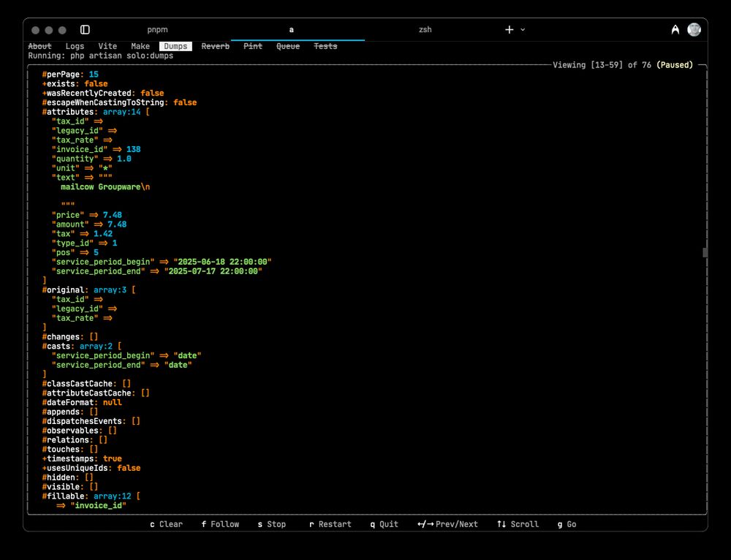Click the Prev/Next arrows hint
731x560 pixels.
(447, 524)
